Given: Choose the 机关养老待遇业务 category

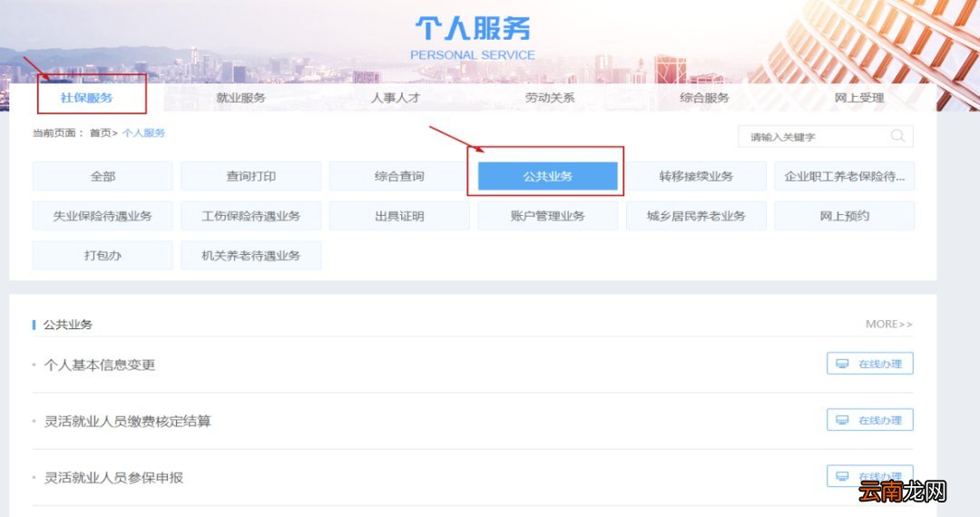Looking at the screenshot, I should 250,256.
